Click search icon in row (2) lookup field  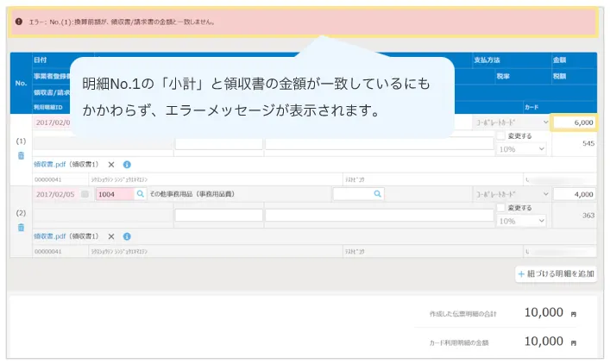click(376, 195)
